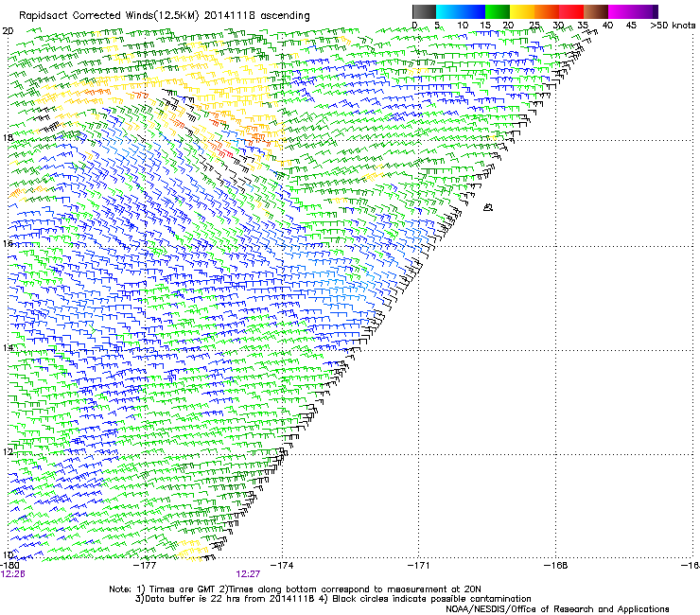Click the latitude label 10 on left axis

click(8, 554)
